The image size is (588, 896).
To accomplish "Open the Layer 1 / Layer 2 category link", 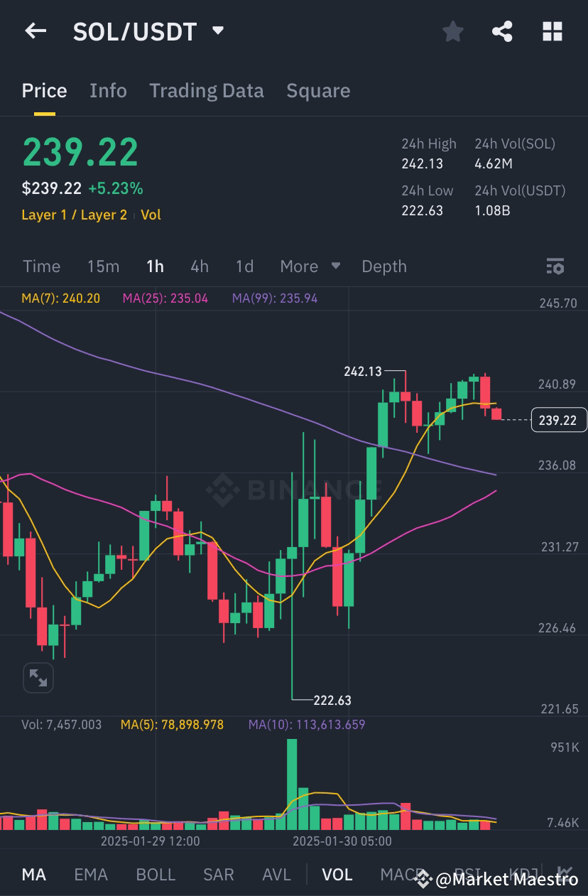I will [74, 215].
